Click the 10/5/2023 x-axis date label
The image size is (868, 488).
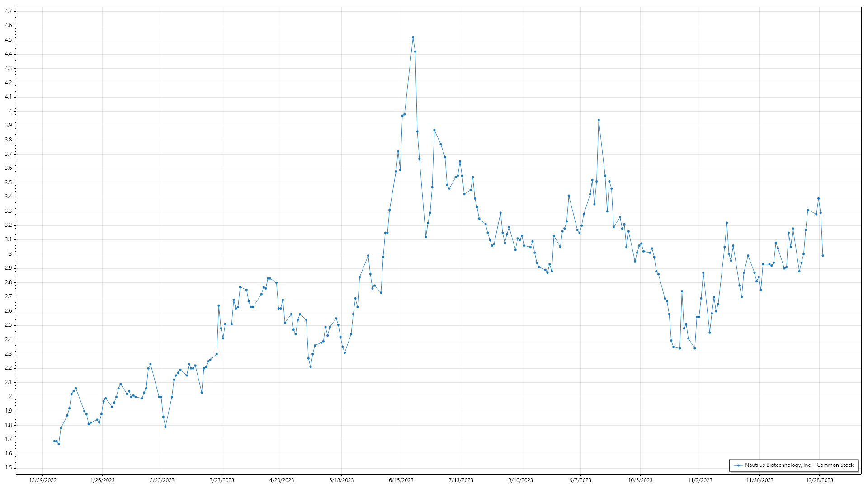coord(640,480)
